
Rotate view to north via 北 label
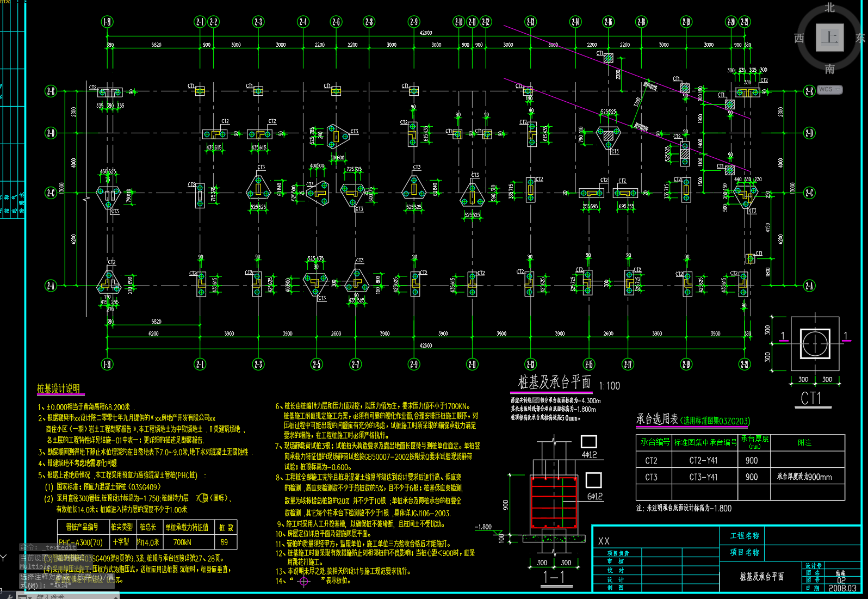pos(829,7)
